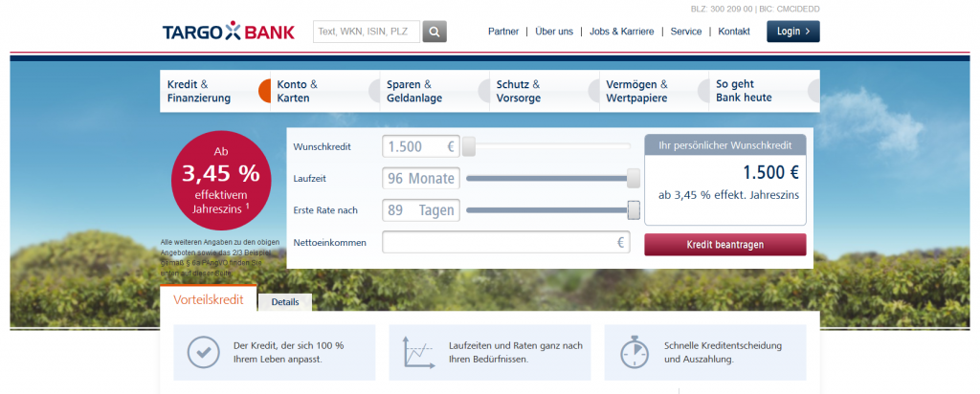Open the Service link
The width and height of the screenshot is (980, 394).
685,32
